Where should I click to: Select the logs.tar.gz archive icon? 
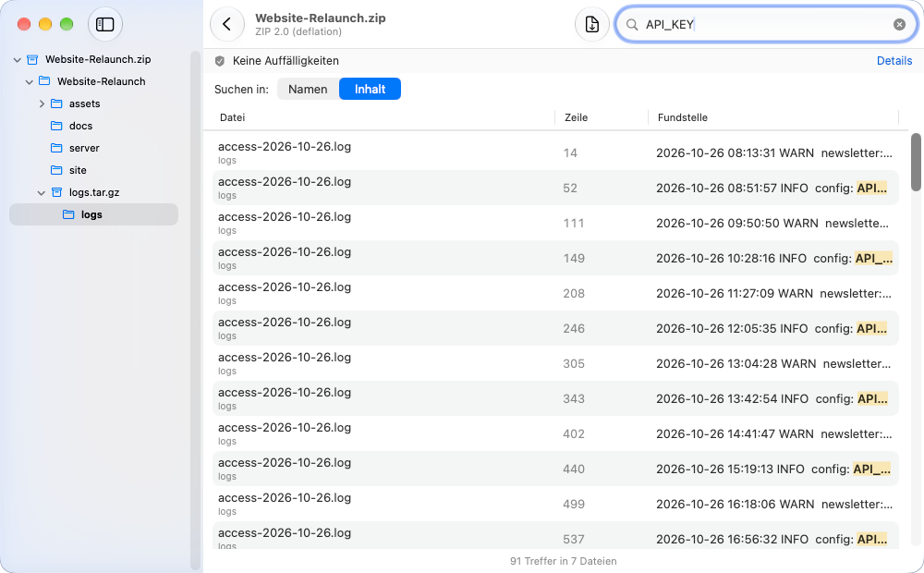[x=56, y=192]
